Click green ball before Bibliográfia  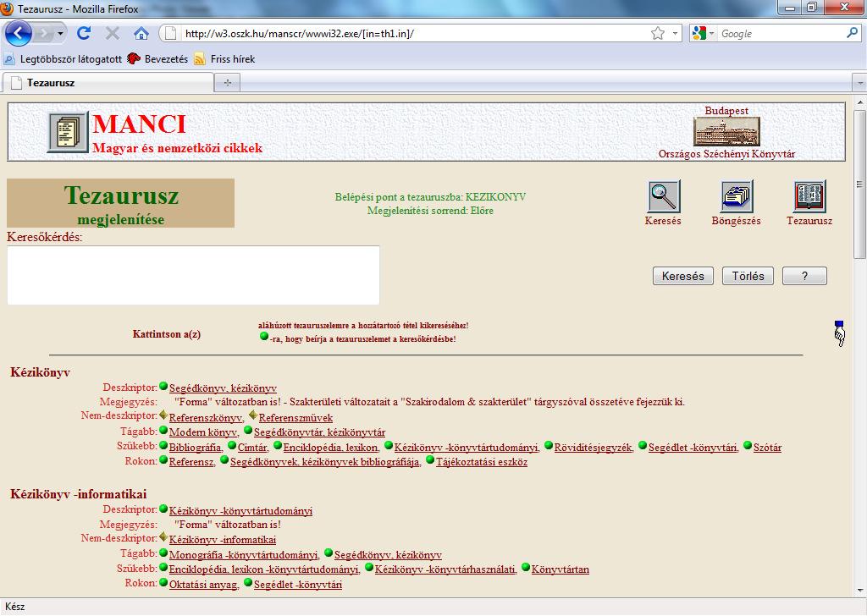coord(163,445)
